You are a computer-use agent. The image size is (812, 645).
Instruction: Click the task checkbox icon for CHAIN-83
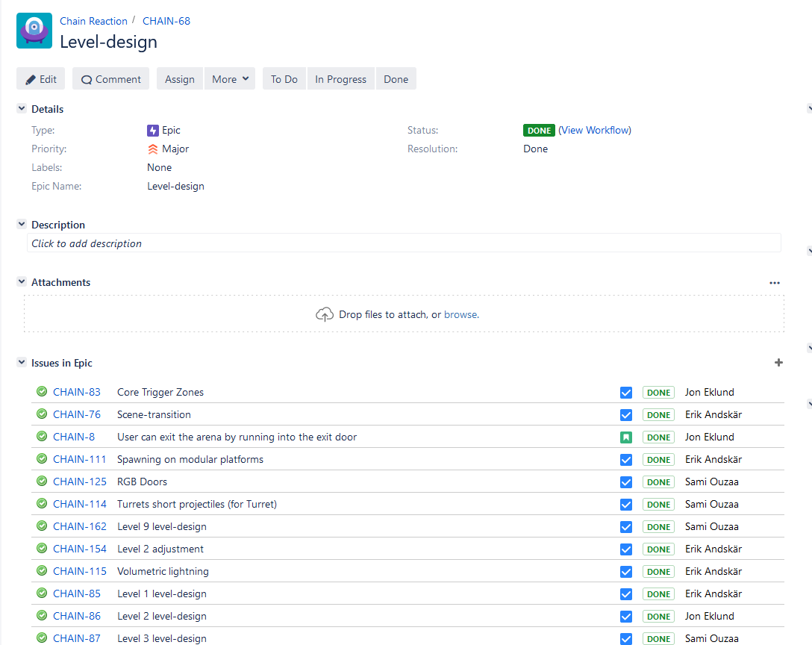[x=626, y=393]
